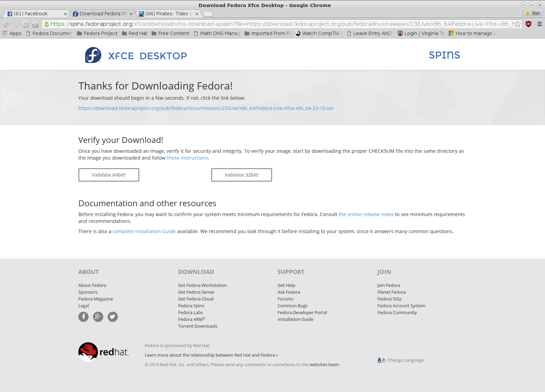Image resolution: width=545 pixels, height=392 pixels.
Task: Open a new tab
Action: point(208,14)
